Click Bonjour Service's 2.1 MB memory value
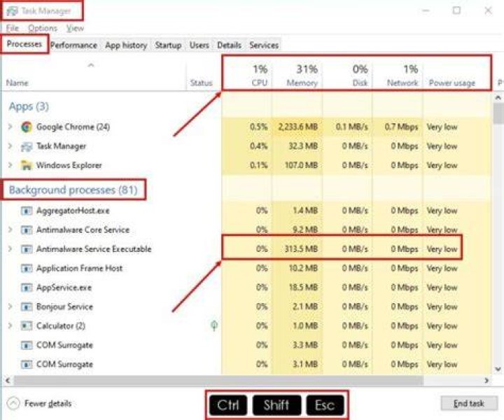This screenshot has width=504, height=420. [305, 307]
